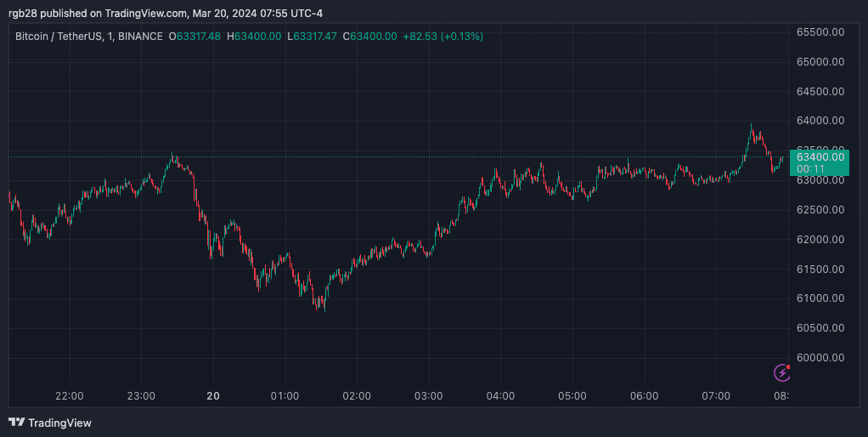Click the 62500.00 price axis label
868x437 pixels.
820,210
